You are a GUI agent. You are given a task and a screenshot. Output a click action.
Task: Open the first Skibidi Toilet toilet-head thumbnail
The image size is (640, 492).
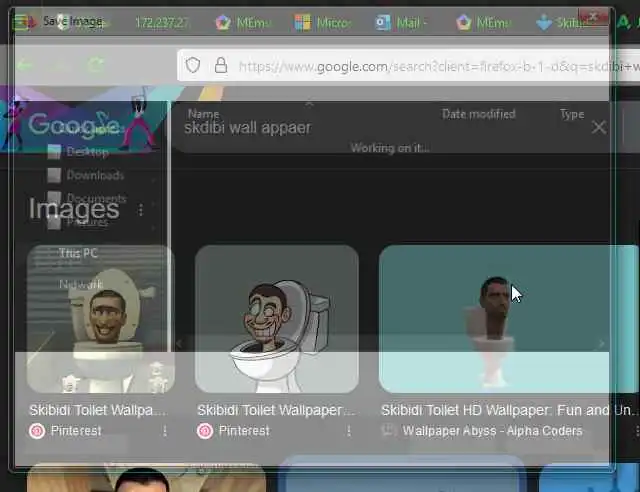pyautogui.click(x=100, y=319)
